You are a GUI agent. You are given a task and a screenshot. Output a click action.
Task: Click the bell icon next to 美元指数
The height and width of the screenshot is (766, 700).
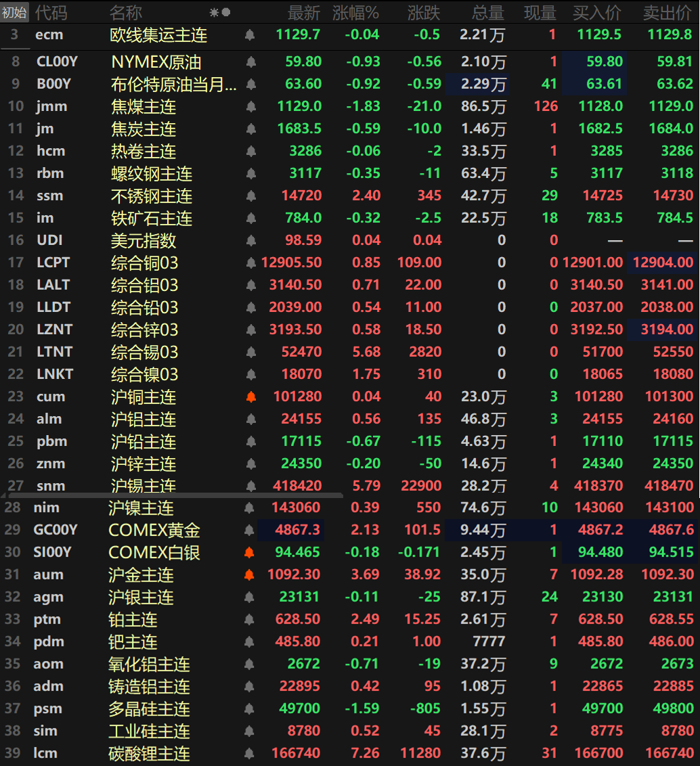pyautogui.click(x=251, y=240)
